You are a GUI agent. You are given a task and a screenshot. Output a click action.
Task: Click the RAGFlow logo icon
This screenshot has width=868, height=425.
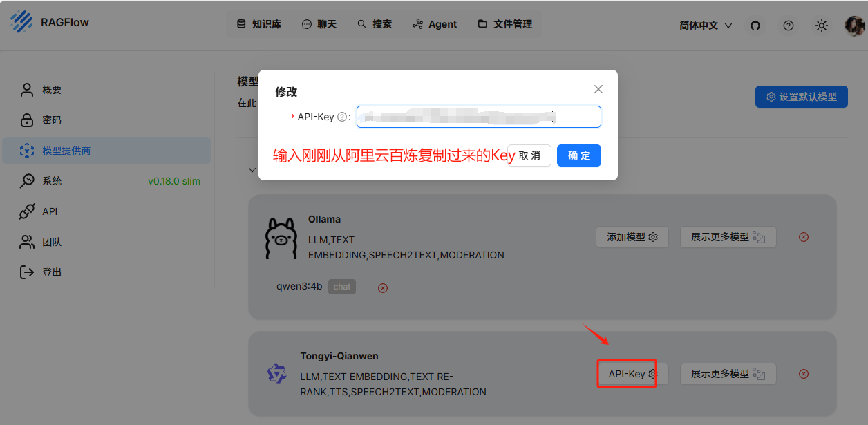[21, 22]
